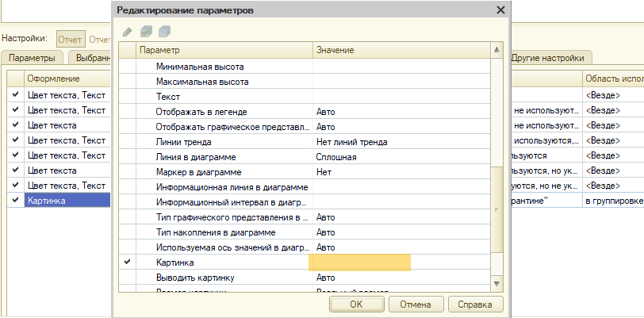Click the Нет marker value
This screenshot has width=644, height=318.
[x=324, y=173]
